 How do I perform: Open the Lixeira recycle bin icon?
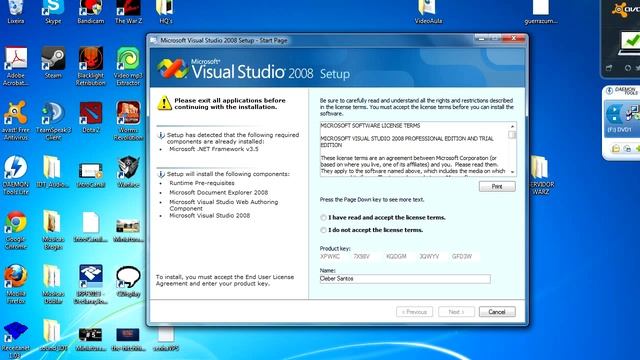pyautogui.click(x=16, y=11)
